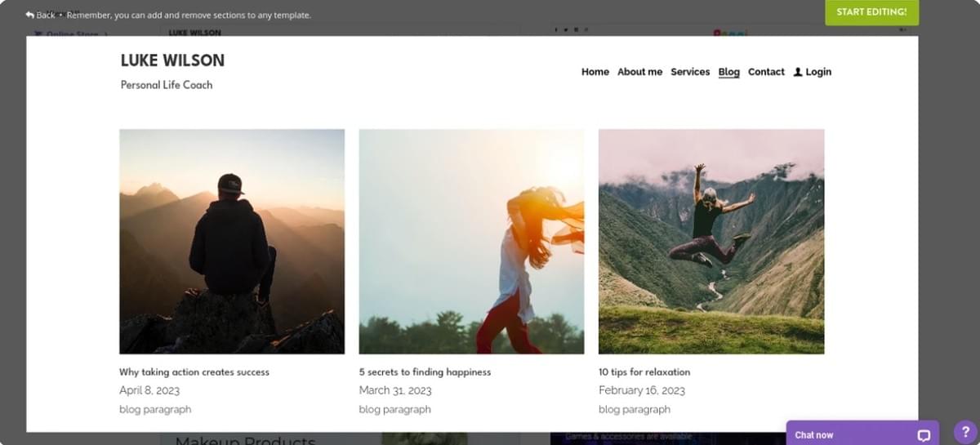This screenshot has height=445, width=980.
Task: Open the Contact page link
Action: coord(766,72)
